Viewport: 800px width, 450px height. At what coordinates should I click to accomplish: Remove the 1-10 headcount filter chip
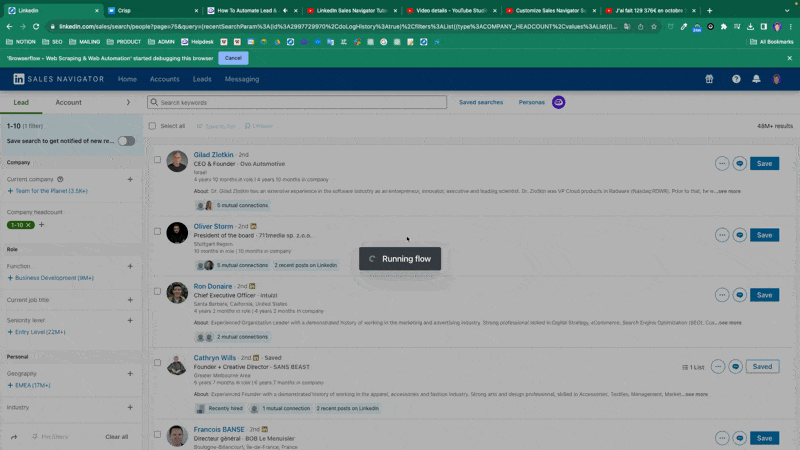click(x=28, y=225)
